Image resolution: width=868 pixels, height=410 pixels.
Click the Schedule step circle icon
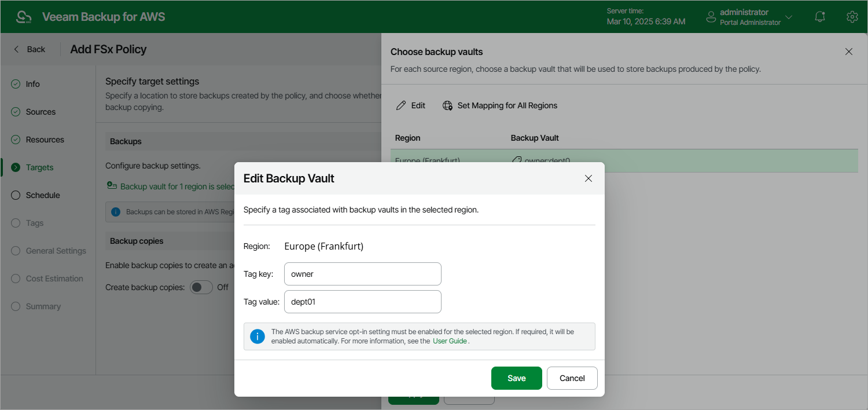[x=16, y=195]
